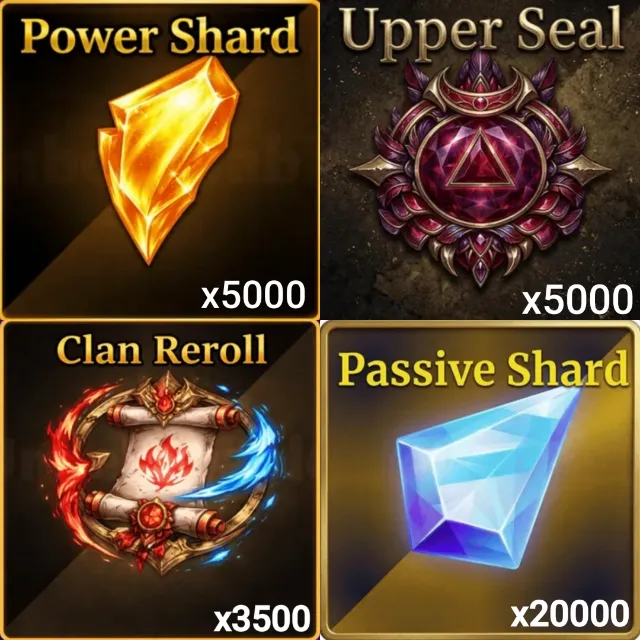Click the Clan Reroll scroll icon

(x=165, y=471)
